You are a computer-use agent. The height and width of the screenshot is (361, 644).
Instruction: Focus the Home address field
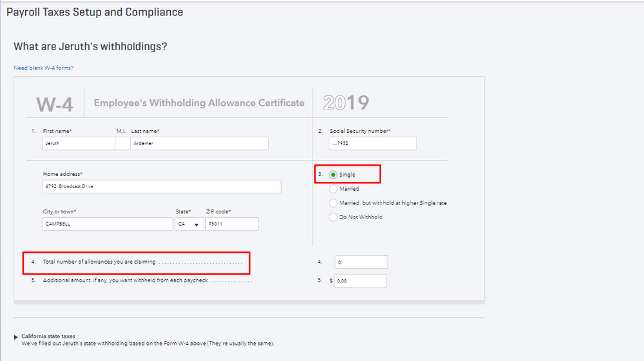(x=161, y=186)
